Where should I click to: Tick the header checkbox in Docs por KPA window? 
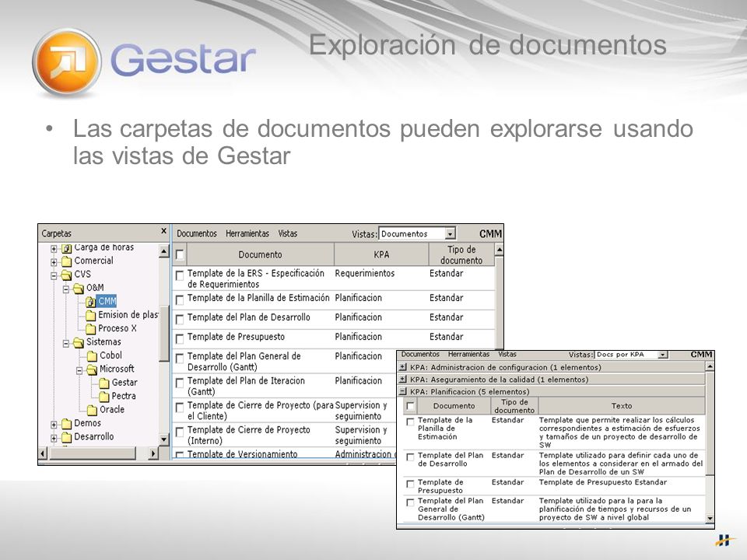pos(410,406)
